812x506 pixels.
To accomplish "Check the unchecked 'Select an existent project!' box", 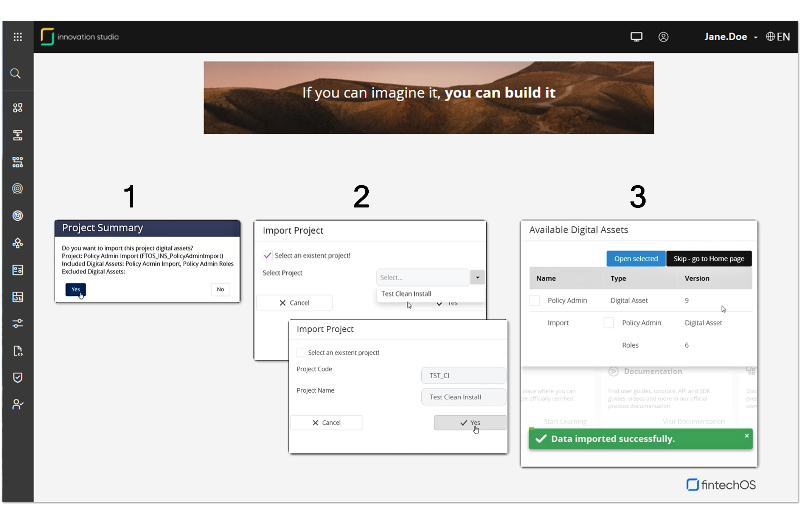I will pos(301,353).
